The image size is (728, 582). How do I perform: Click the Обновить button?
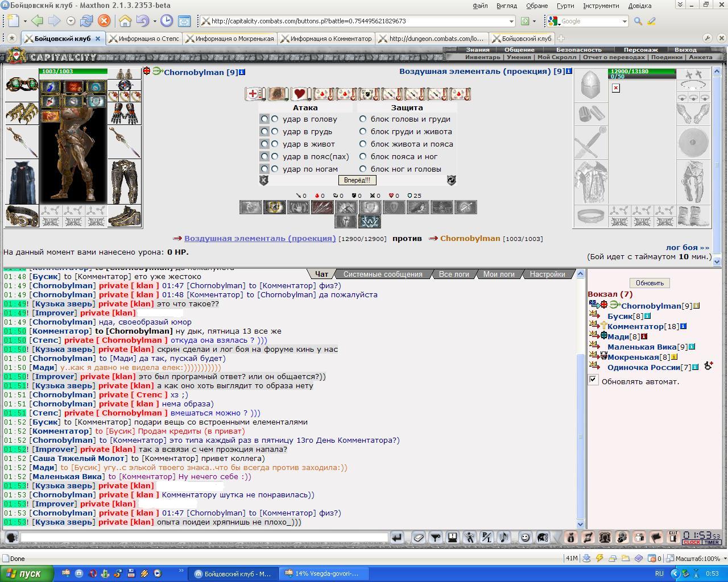(x=650, y=283)
